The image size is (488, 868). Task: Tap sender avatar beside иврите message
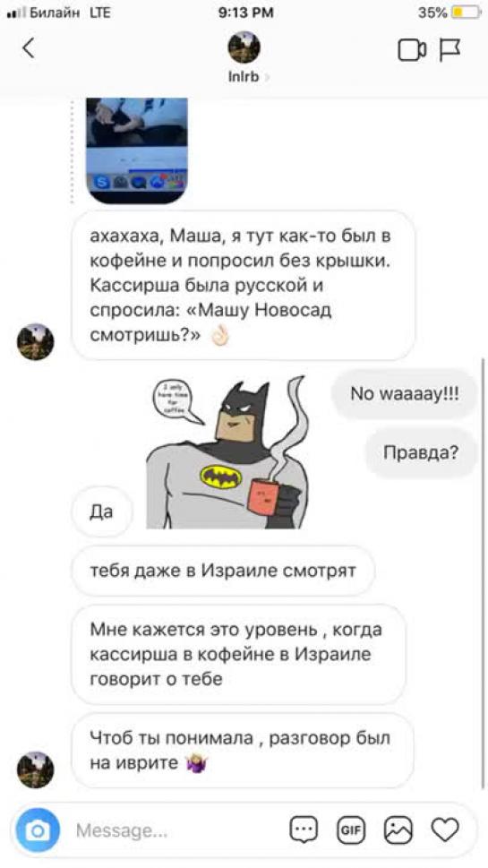36,769
